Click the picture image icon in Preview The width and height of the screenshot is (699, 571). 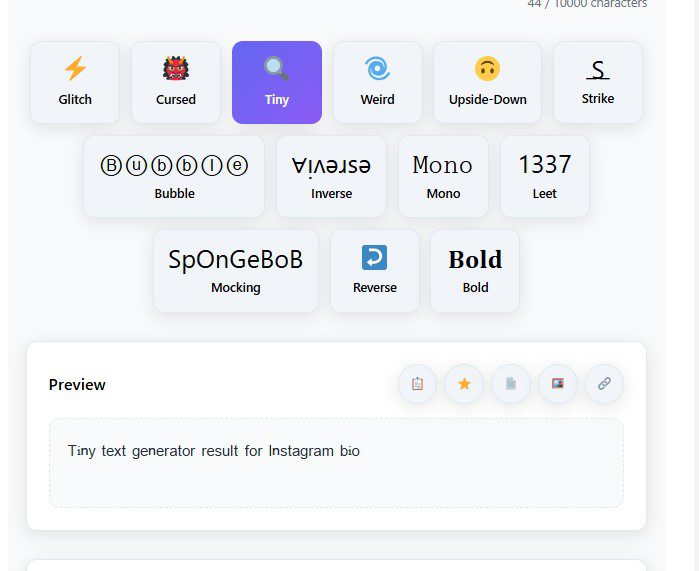558,384
